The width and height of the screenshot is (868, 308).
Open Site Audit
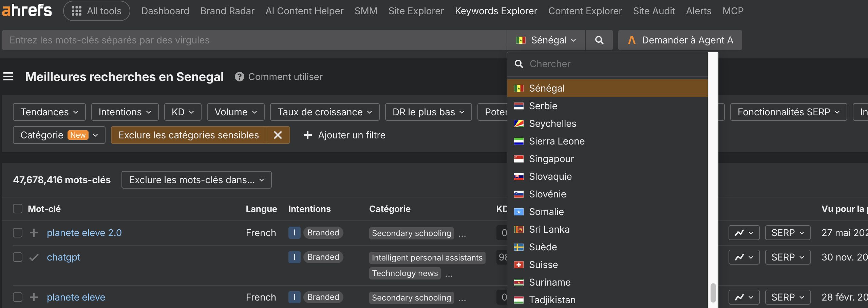(654, 11)
